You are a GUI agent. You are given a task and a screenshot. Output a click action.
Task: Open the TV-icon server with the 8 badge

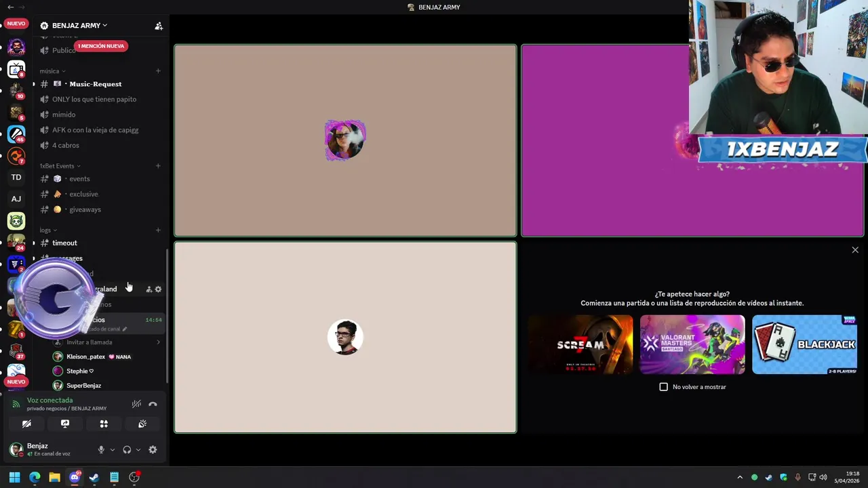click(16, 69)
